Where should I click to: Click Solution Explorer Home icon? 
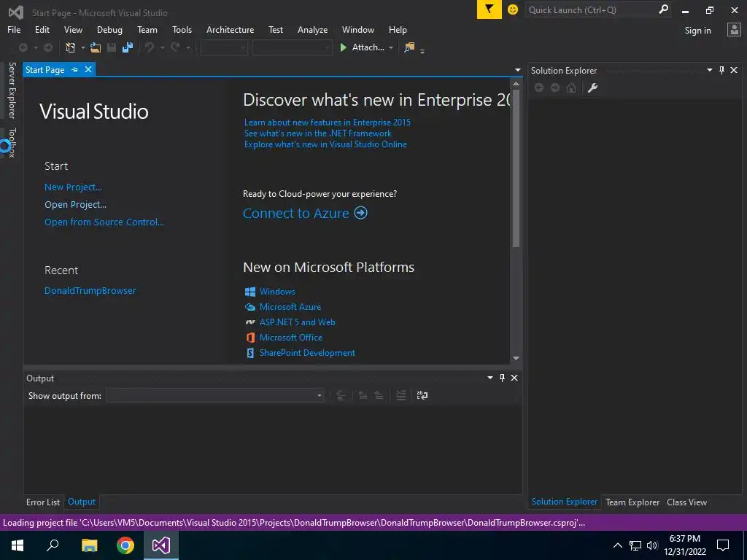[571, 87]
